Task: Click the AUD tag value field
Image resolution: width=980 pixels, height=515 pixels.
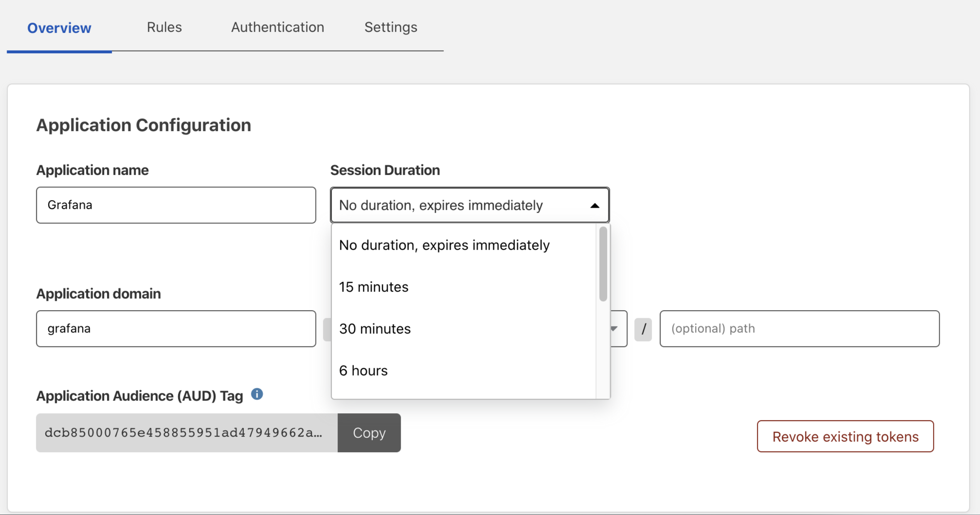Action: point(187,433)
